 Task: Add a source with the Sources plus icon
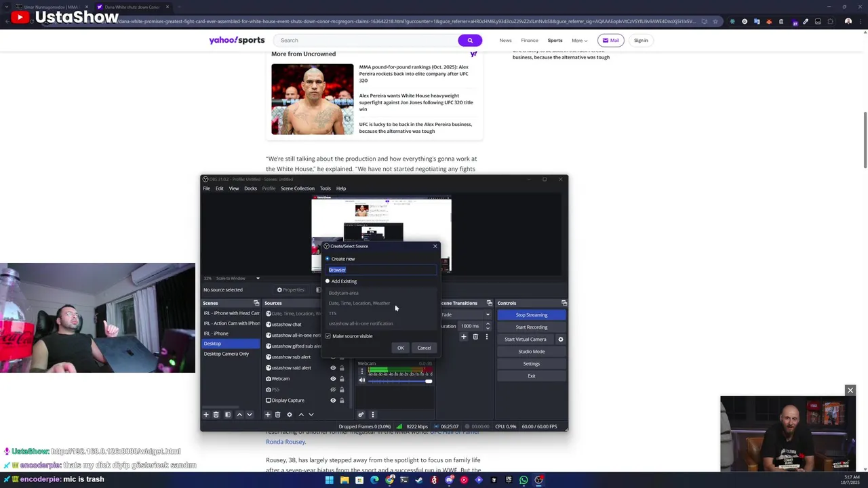(268, 414)
